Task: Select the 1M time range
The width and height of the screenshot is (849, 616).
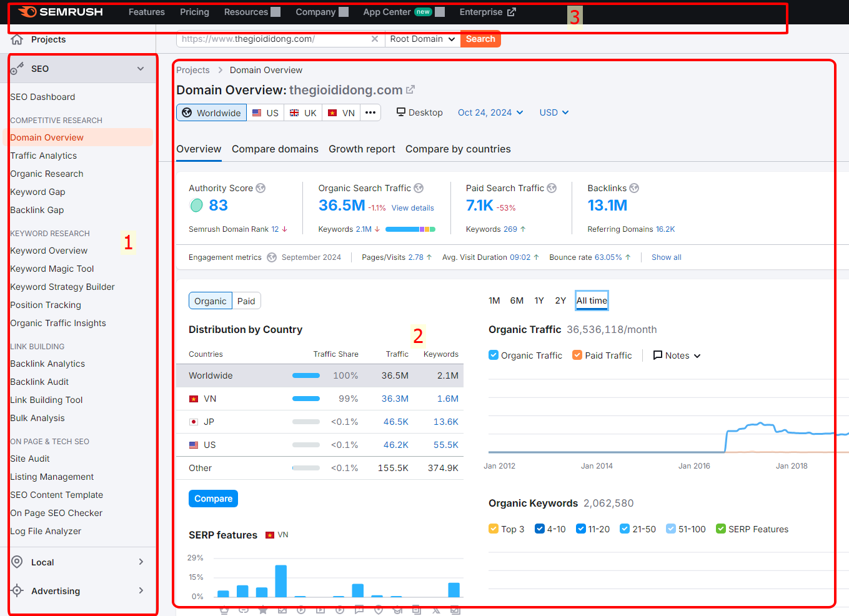Action: pos(494,301)
